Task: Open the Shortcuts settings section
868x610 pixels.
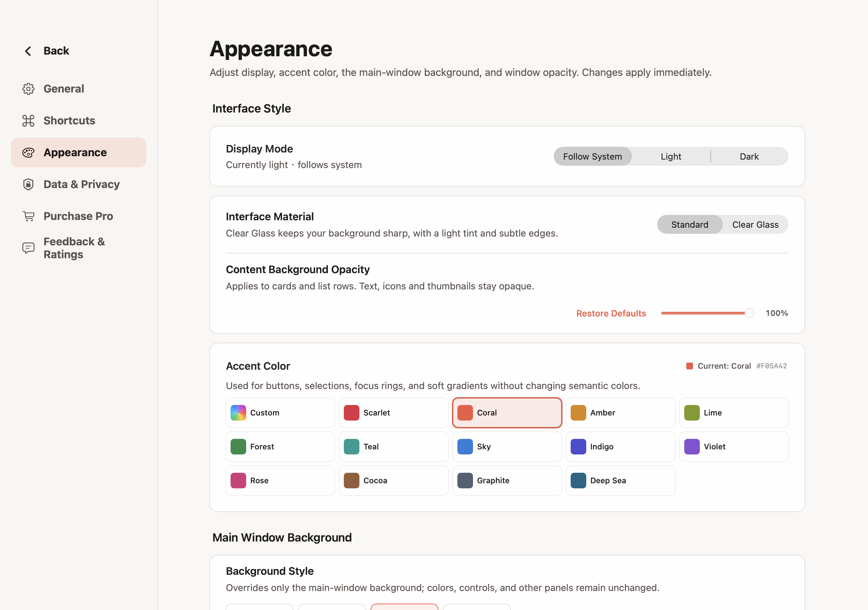Action: (x=79, y=121)
